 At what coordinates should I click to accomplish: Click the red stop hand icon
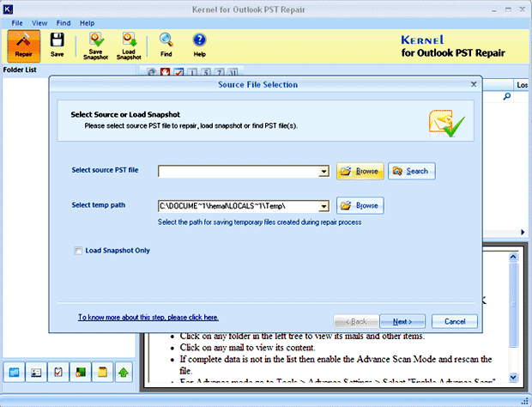(x=166, y=71)
